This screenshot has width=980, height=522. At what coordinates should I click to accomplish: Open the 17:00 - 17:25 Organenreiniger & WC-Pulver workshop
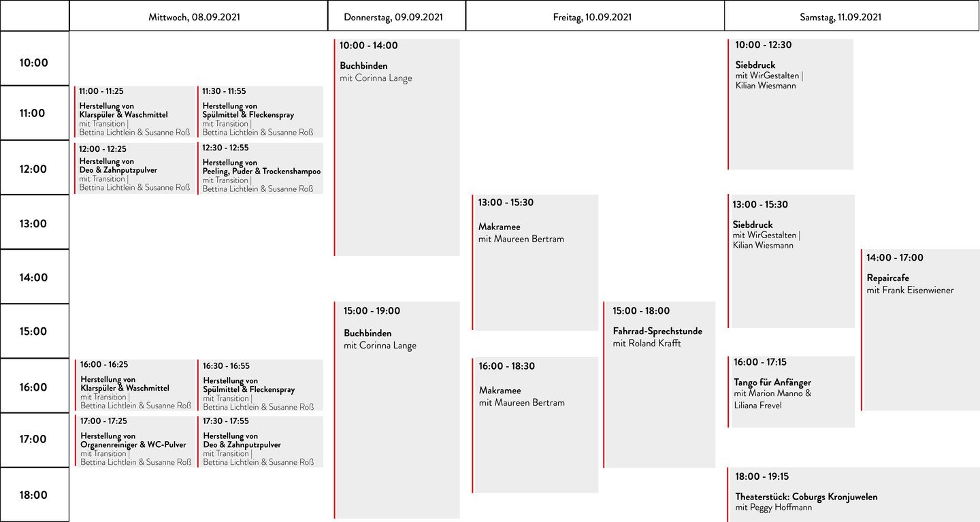tap(135, 442)
